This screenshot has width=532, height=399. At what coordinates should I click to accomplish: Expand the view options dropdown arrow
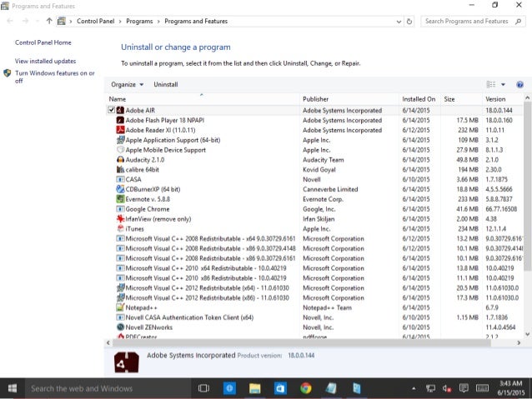click(x=503, y=84)
